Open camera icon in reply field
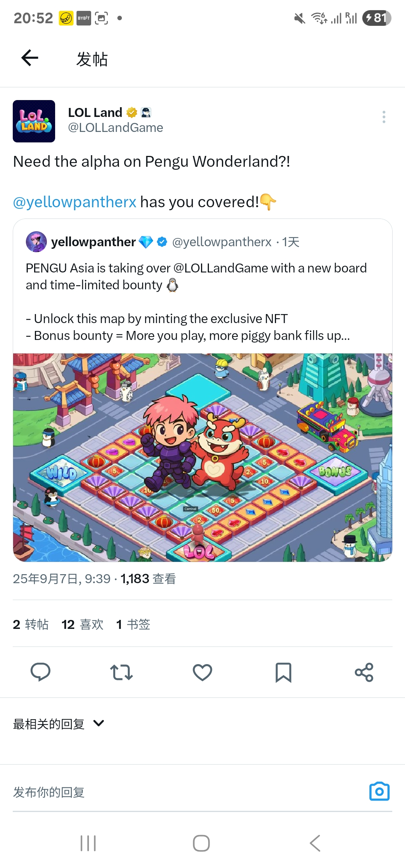The image size is (405, 868). pos(379,791)
